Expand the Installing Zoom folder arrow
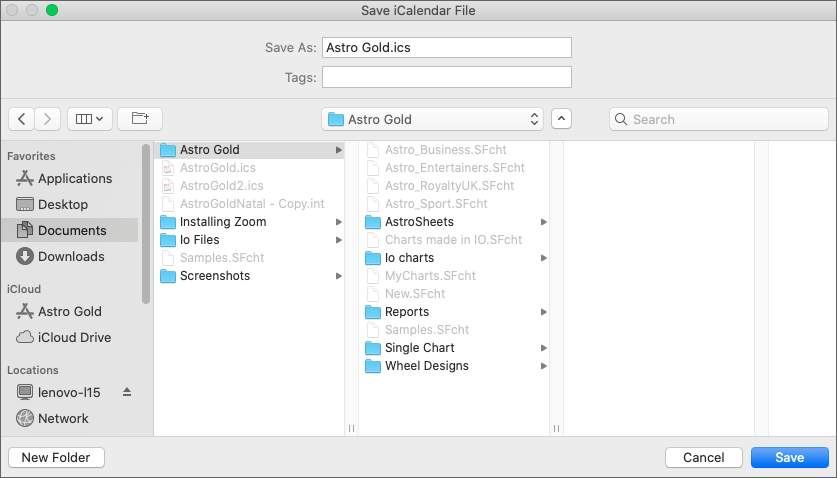837x478 pixels. pos(338,222)
